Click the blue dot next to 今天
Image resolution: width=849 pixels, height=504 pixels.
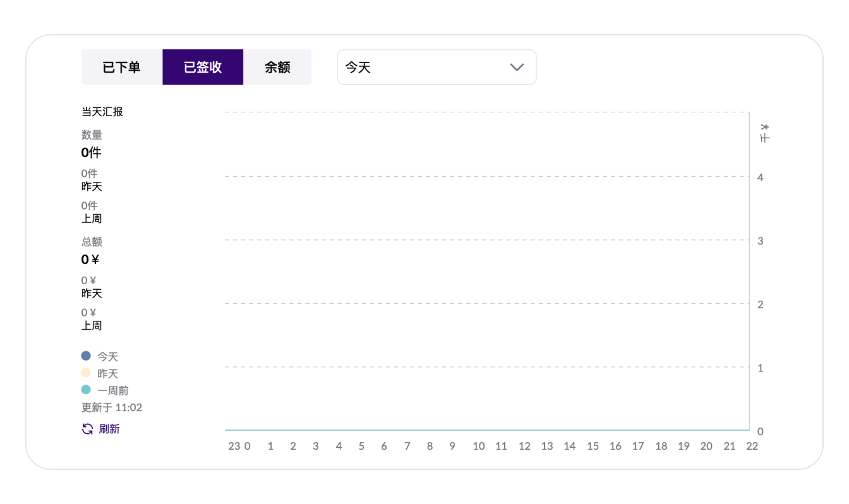click(86, 356)
